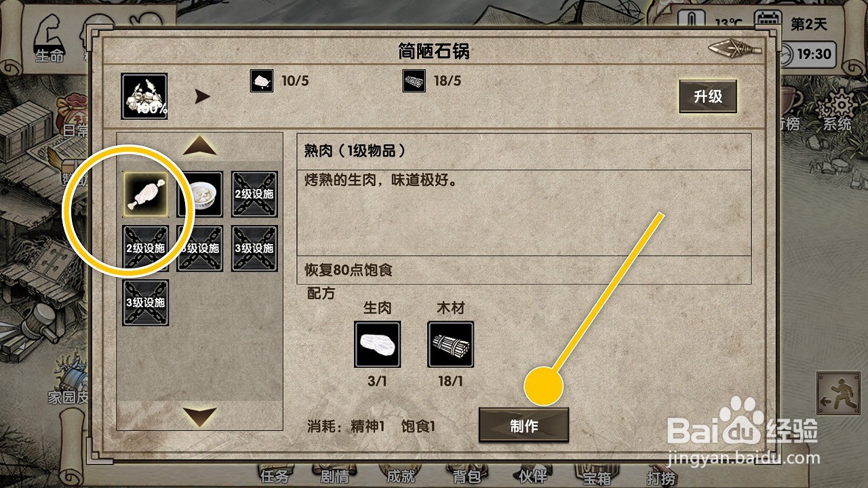Click the locked 3级设施 bottom slot
This screenshot has height=488, width=868.
click(x=145, y=302)
